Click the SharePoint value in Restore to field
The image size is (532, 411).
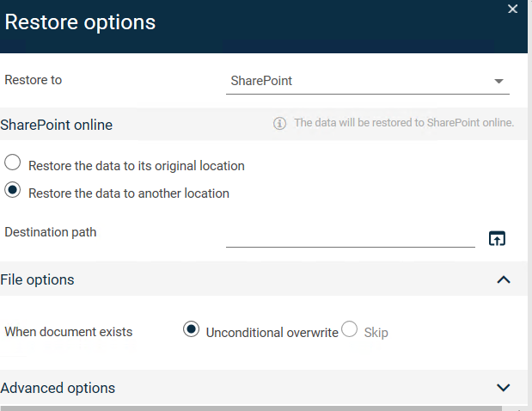[x=261, y=81]
